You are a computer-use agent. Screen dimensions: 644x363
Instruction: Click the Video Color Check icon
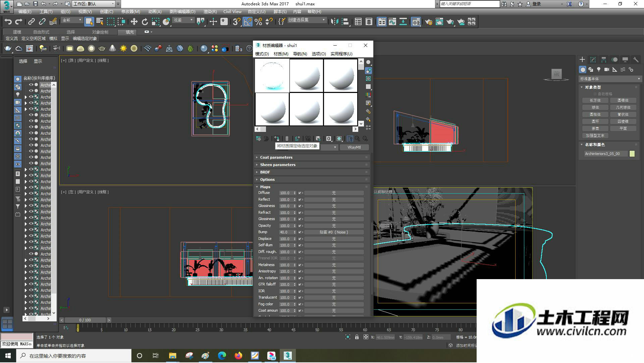[368, 95]
